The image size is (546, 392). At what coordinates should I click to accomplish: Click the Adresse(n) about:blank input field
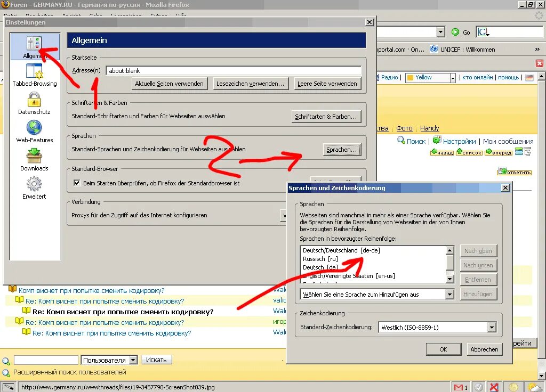click(x=234, y=71)
